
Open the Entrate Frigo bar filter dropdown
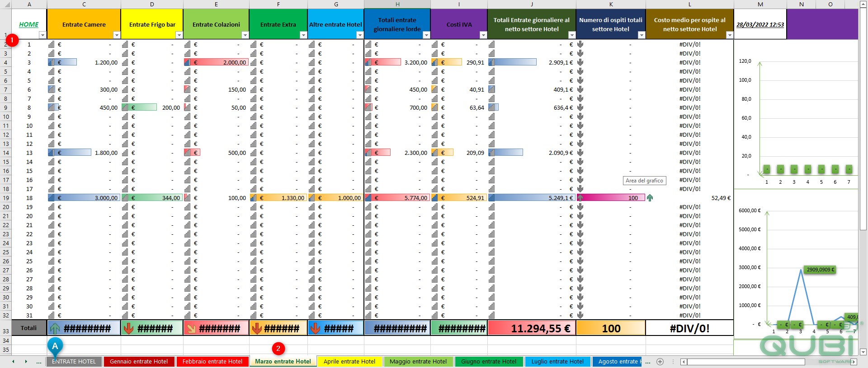tap(179, 35)
